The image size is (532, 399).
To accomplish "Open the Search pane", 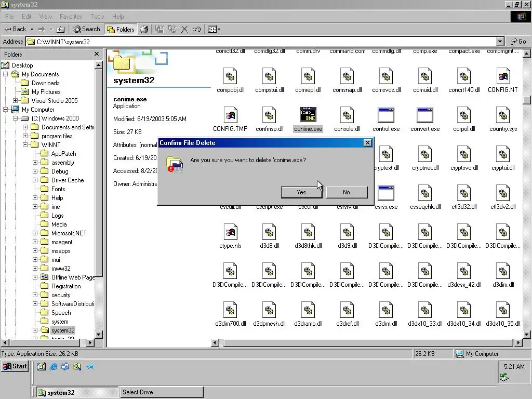I will click(x=87, y=29).
